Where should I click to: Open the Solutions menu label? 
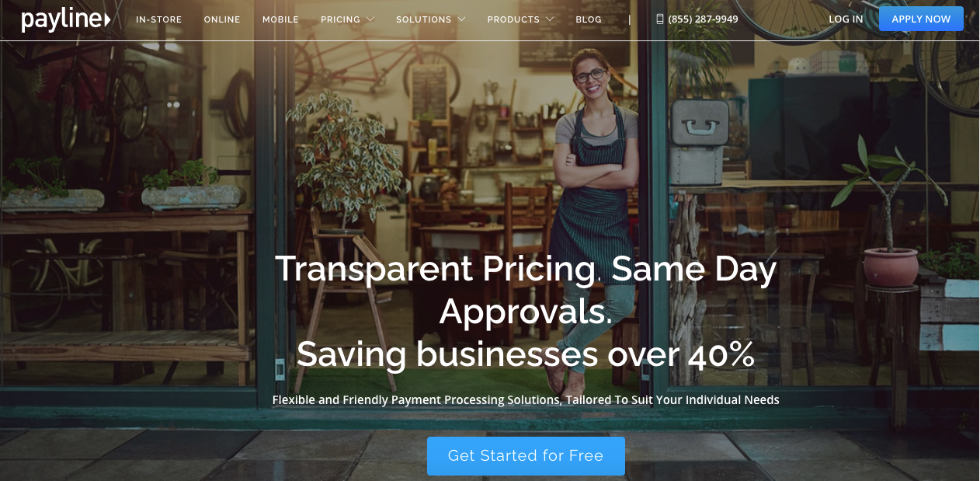(x=424, y=19)
